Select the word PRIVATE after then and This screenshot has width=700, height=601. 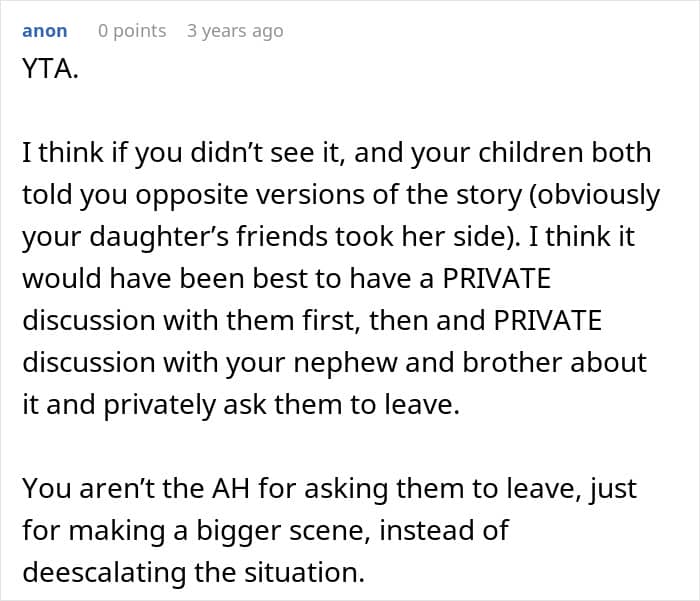point(548,320)
